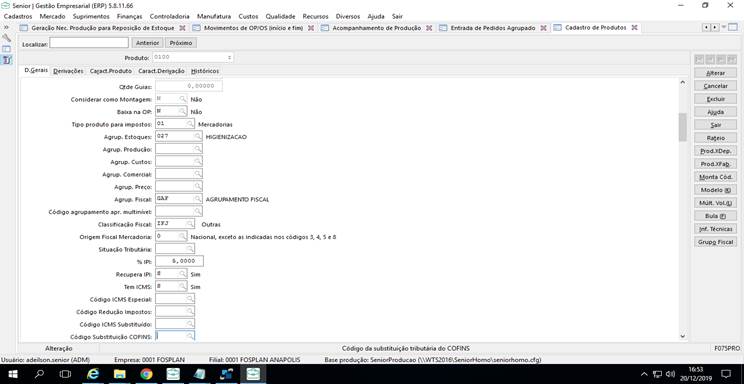Click the magnifier in Código Substituição COFINS

coord(190,336)
